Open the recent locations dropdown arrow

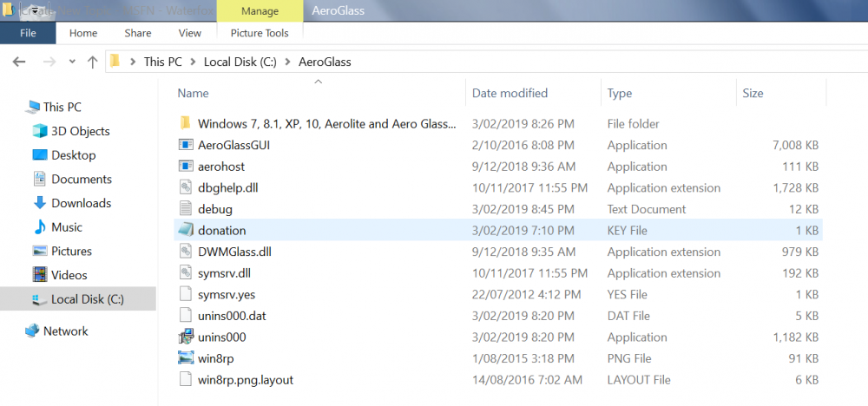pos(71,62)
